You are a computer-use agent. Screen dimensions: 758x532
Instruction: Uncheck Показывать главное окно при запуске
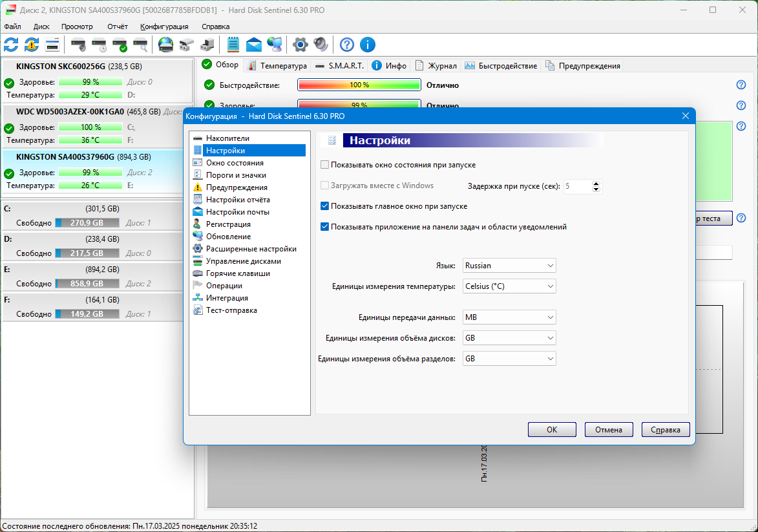coord(325,206)
